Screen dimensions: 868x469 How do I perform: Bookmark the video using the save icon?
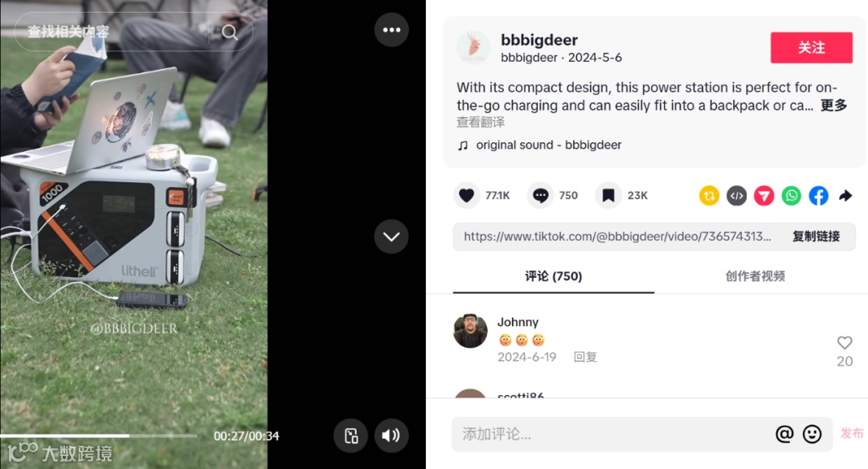tap(608, 195)
